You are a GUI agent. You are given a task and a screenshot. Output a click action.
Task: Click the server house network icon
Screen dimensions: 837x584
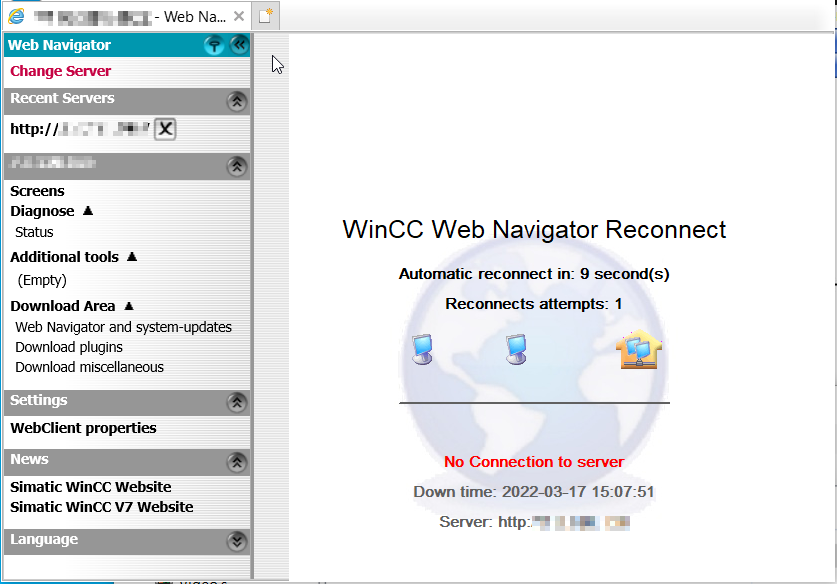[639, 350]
